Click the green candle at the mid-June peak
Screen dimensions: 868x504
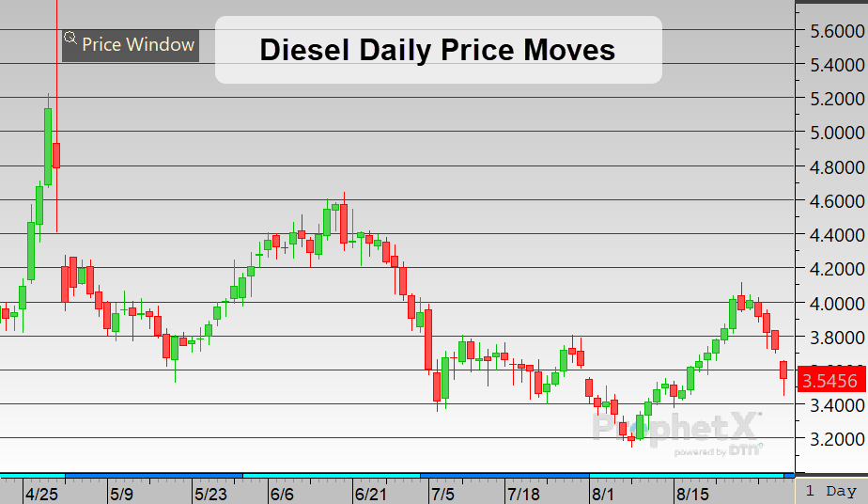(335, 206)
